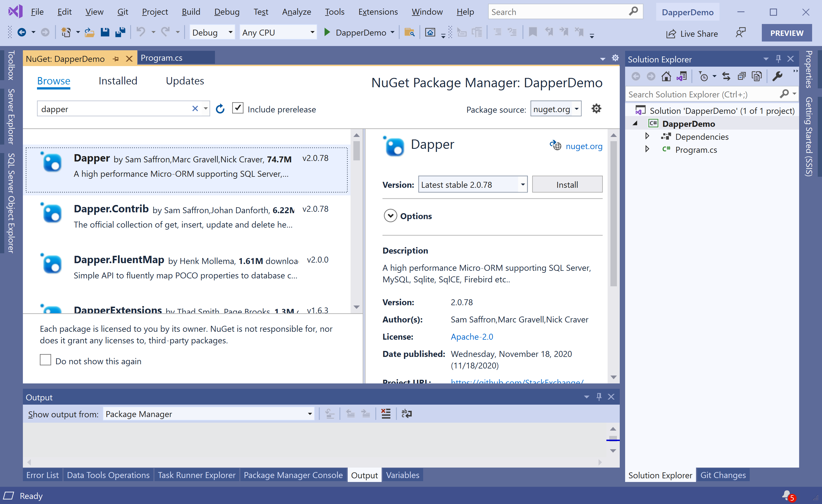Image resolution: width=822 pixels, height=504 pixels.
Task: Click the Send Feedback icon
Action: 740,33
